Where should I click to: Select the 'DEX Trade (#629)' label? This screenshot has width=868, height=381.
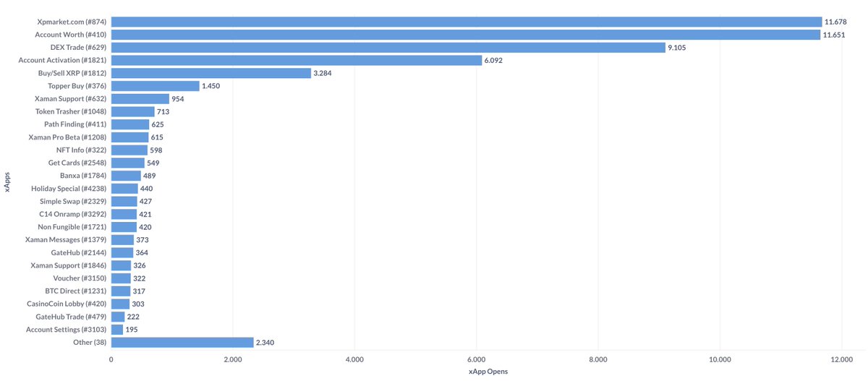pyautogui.click(x=77, y=48)
